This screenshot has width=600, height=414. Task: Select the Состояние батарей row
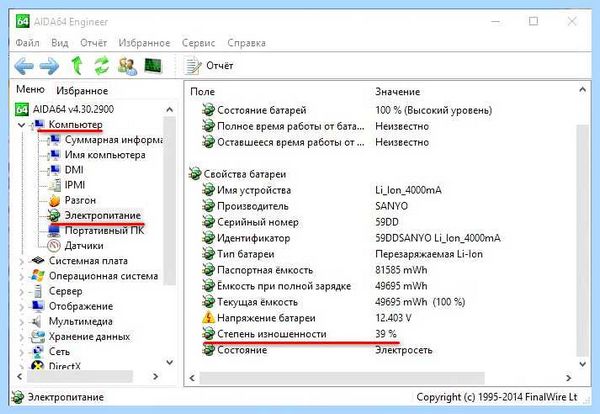point(347,110)
